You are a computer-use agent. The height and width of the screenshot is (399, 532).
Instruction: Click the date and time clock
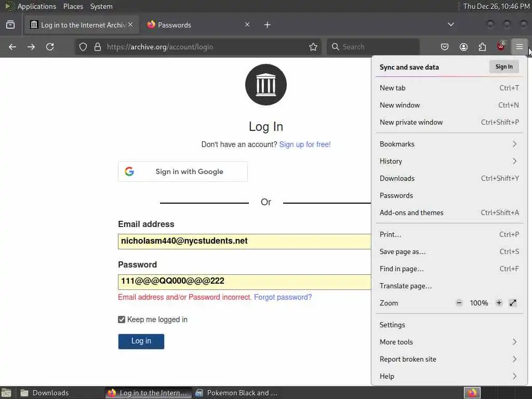(496, 6)
